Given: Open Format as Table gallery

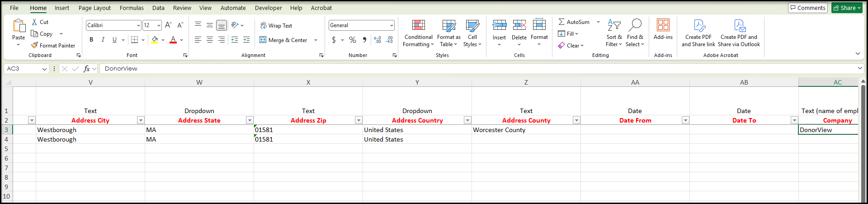Looking at the screenshot, I should pos(449,33).
